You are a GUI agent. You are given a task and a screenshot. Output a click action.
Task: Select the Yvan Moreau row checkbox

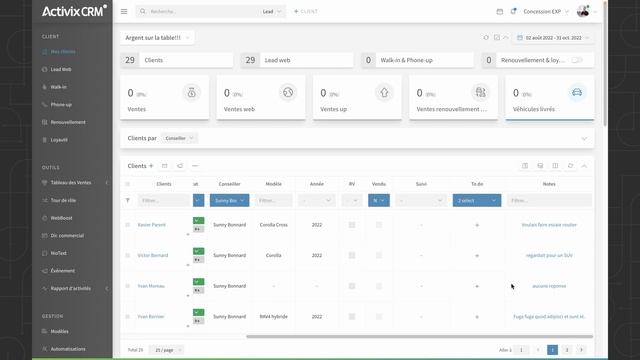(x=127, y=286)
